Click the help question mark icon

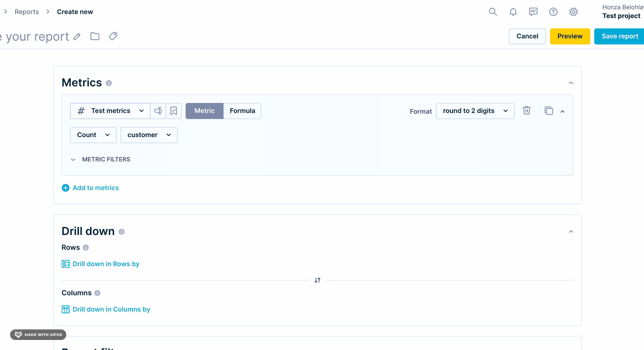point(553,12)
